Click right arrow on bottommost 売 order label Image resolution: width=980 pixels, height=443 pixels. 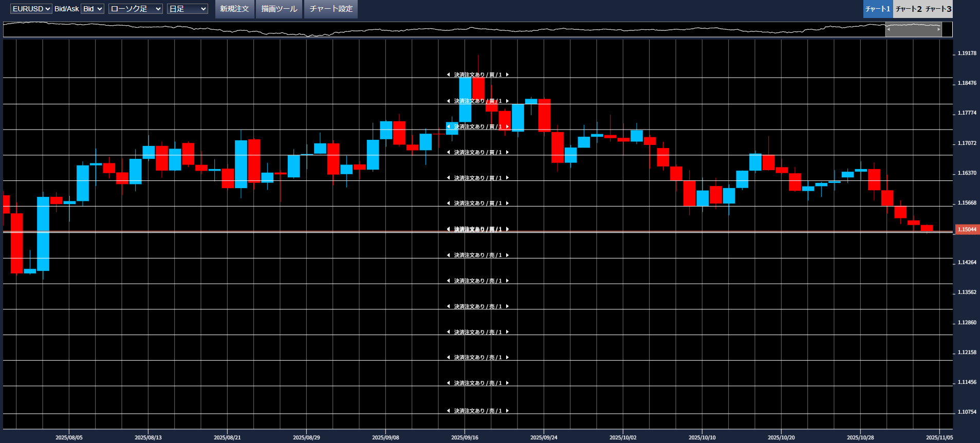coord(507,411)
